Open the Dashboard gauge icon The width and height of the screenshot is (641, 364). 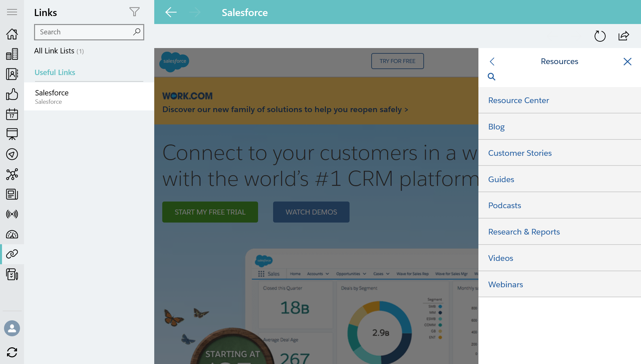pos(12,234)
